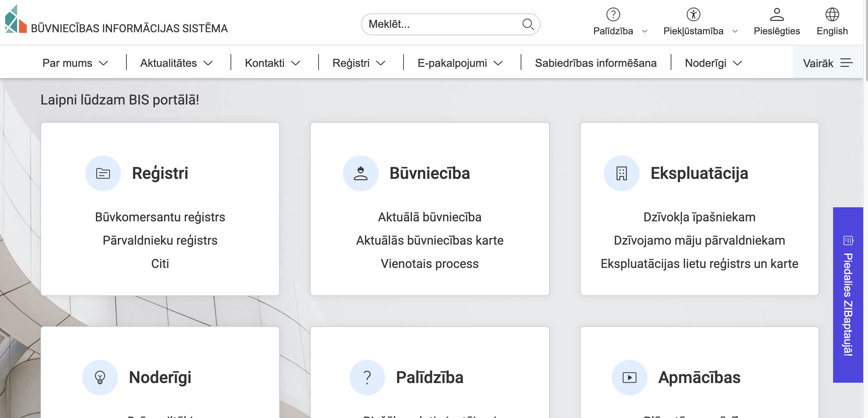Open the Piekļūstamība header dropdown arrow
This screenshot has height=418, width=868.
pyautogui.click(x=735, y=31)
